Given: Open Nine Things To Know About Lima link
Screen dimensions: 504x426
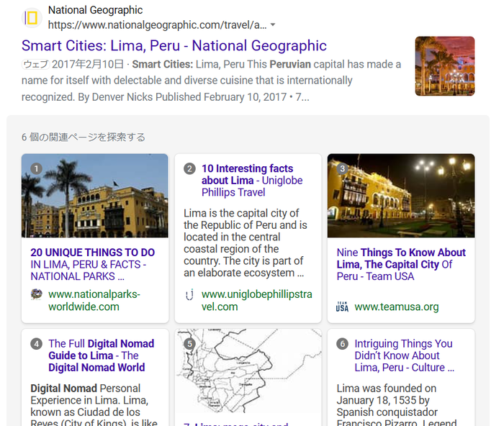Looking at the screenshot, I should tap(401, 264).
